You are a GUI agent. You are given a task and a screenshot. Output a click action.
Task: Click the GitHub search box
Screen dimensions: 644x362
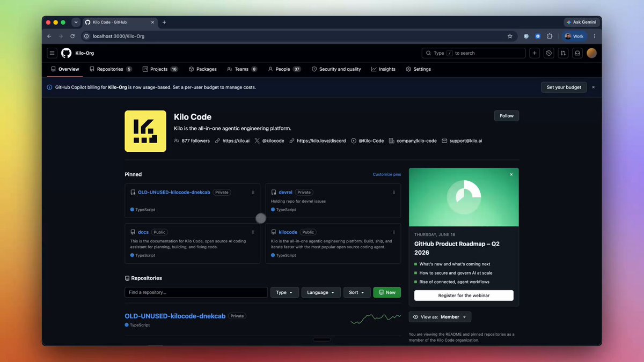pyautogui.click(x=473, y=53)
